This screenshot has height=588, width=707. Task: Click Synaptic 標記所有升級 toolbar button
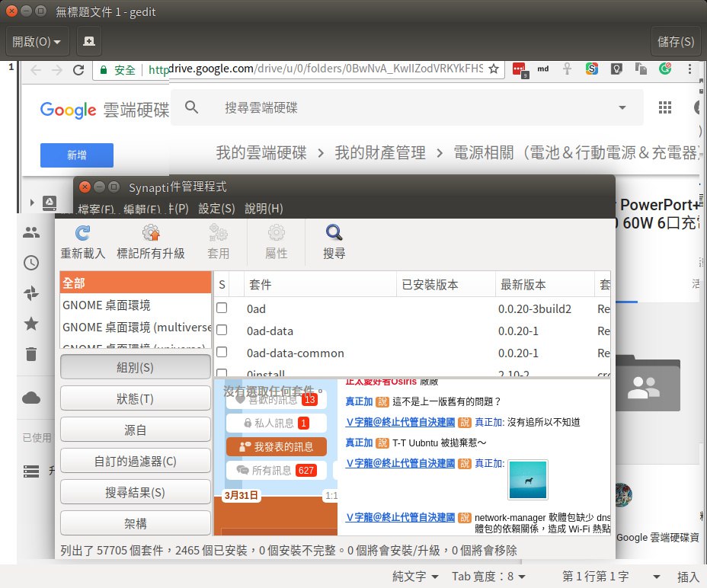tap(151, 242)
